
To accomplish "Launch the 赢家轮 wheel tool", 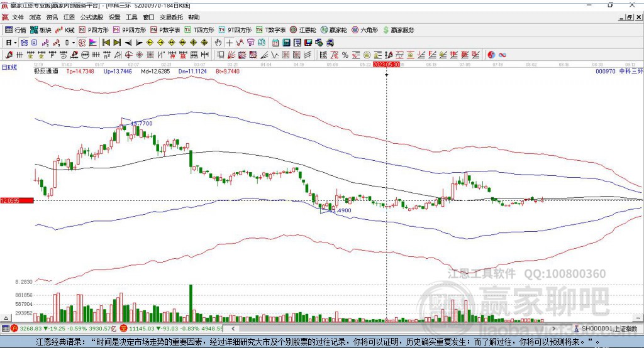I will [x=334, y=30].
